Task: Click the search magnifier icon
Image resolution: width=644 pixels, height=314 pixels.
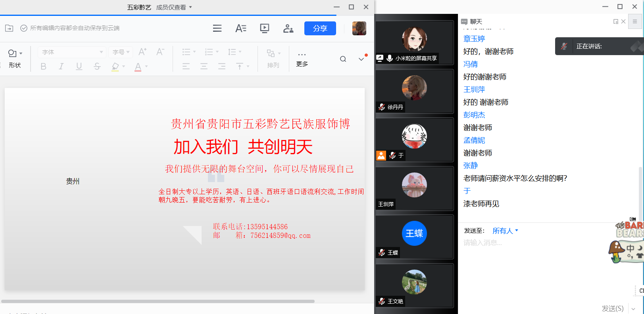Action: coord(343,59)
